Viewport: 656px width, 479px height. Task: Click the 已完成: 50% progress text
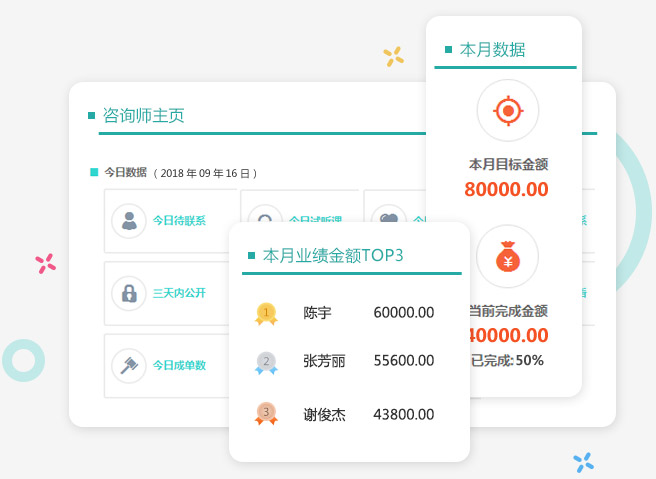pos(507,360)
